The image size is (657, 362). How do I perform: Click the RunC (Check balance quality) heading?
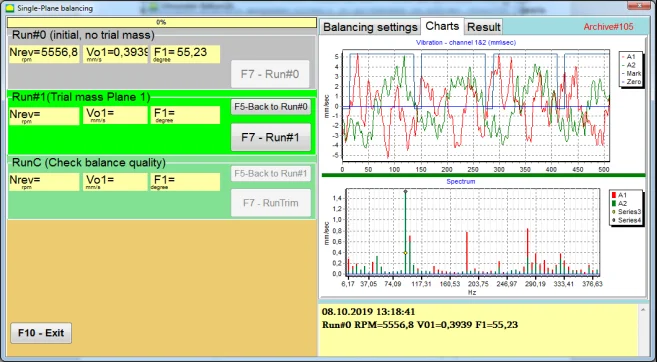88,163
